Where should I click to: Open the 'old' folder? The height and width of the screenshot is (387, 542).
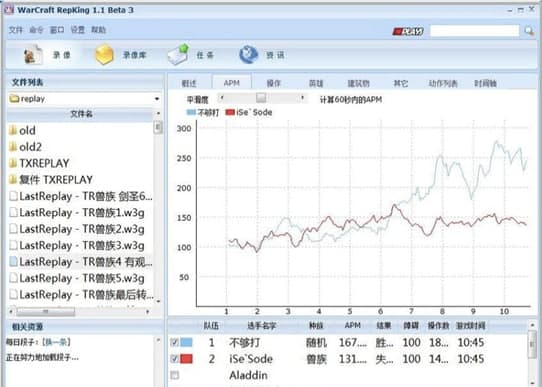click(x=22, y=131)
